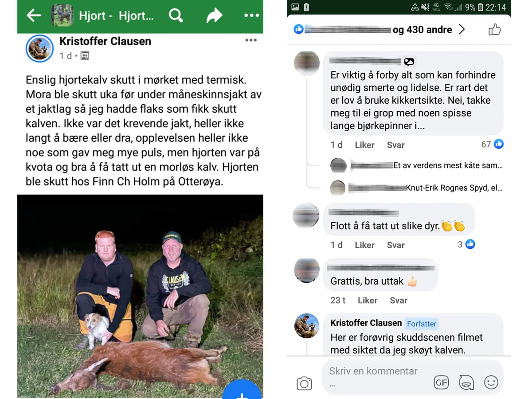Image resolution: width=532 pixels, height=399 pixels.
Task: Like the 'Er viktig å forby' comment
Action: pyautogui.click(x=364, y=145)
